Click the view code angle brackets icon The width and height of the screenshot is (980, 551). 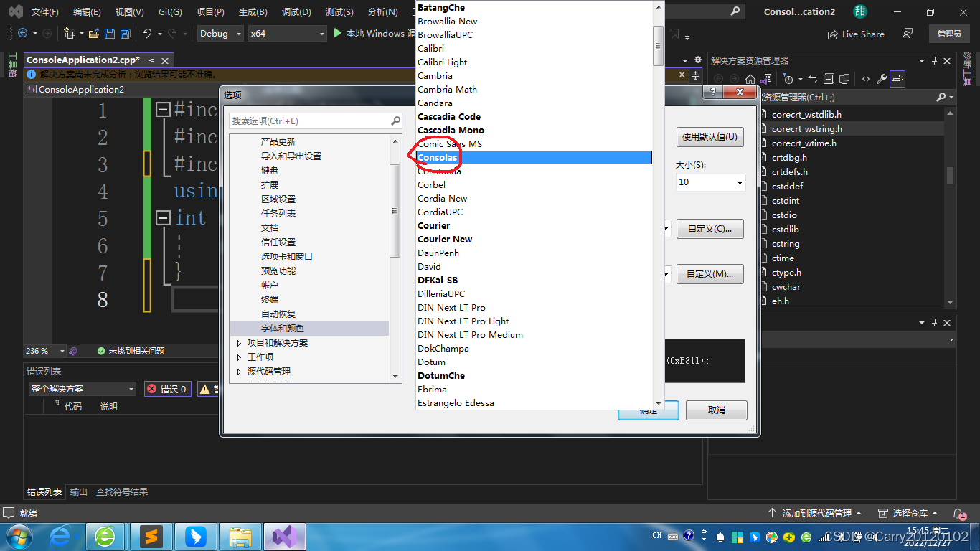(866, 79)
